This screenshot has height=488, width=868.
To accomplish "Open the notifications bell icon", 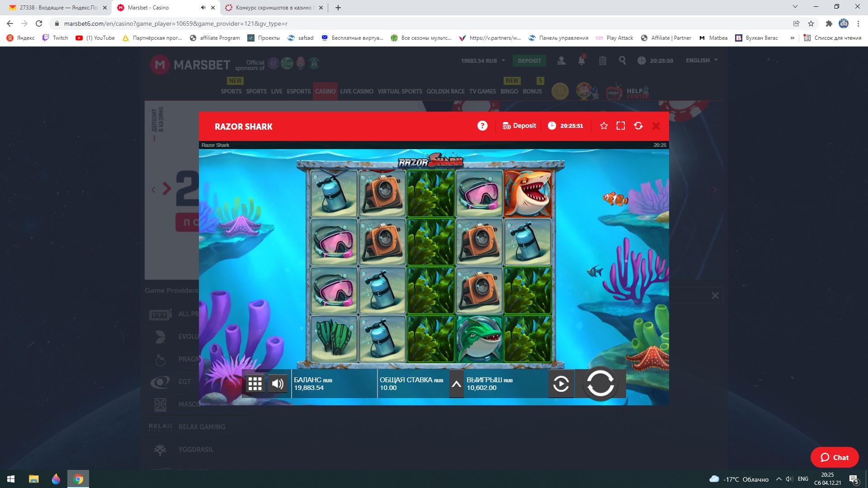I will coord(581,61).
